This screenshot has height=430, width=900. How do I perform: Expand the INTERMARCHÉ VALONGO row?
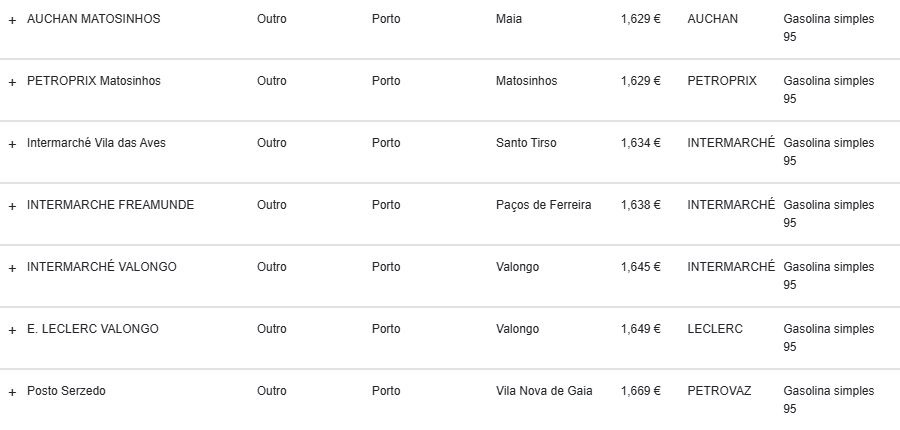tap(12, 268)
